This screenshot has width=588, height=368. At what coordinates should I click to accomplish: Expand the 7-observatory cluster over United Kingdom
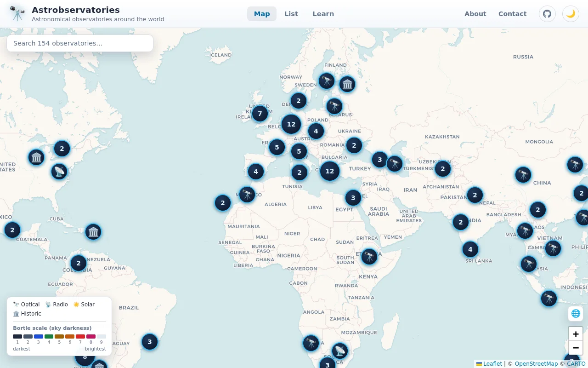(260, 113)
